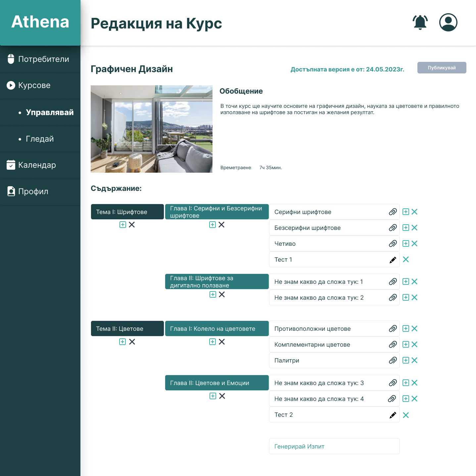476x476 pixels.
Task: Edit Тест 2 using the pencil icon
Action: click(x=393, y=414)
